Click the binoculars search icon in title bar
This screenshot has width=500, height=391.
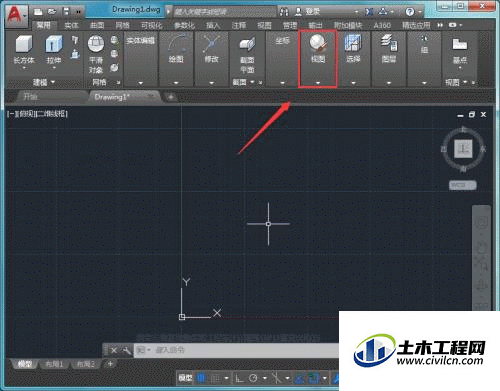point(284,12)
